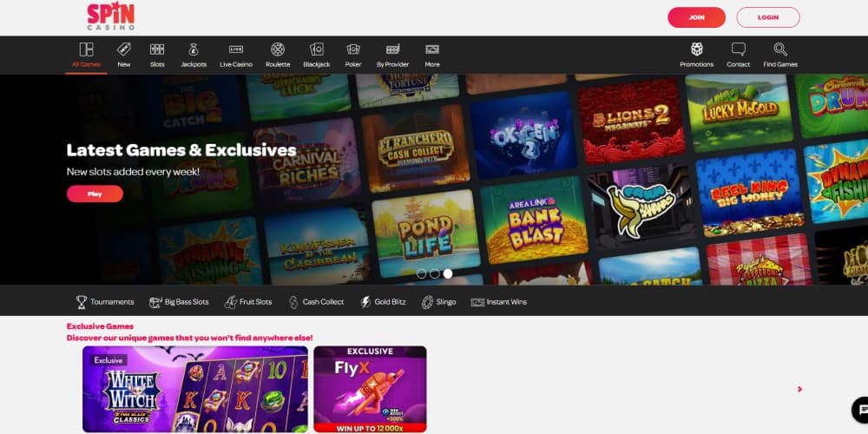Open the Jackpots money bag icon

pyautogui.click(x=194, y=49)
